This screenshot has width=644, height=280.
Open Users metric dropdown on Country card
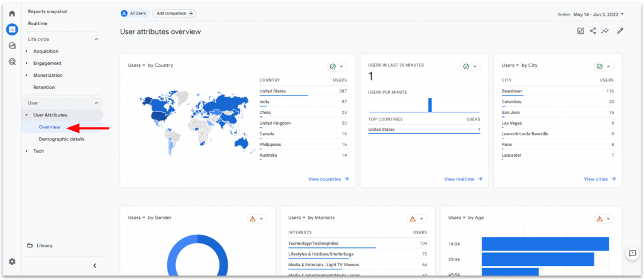point(136,65)
